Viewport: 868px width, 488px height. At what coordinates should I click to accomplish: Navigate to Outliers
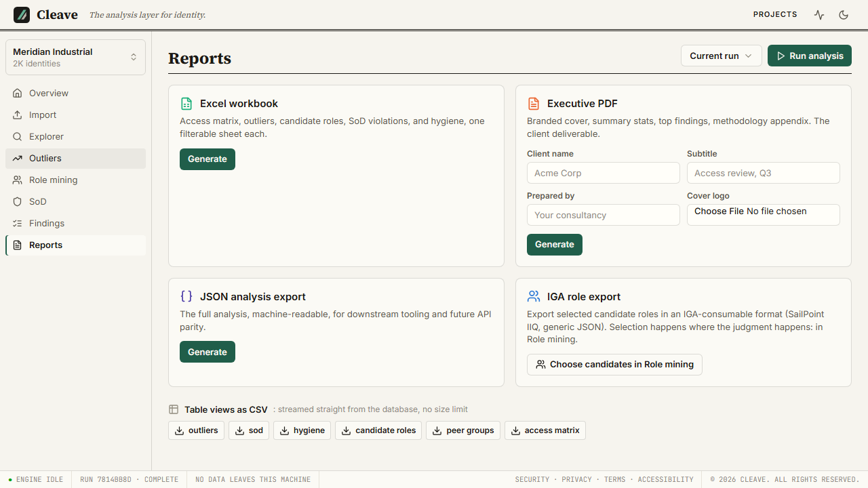(x=75, y=158)
